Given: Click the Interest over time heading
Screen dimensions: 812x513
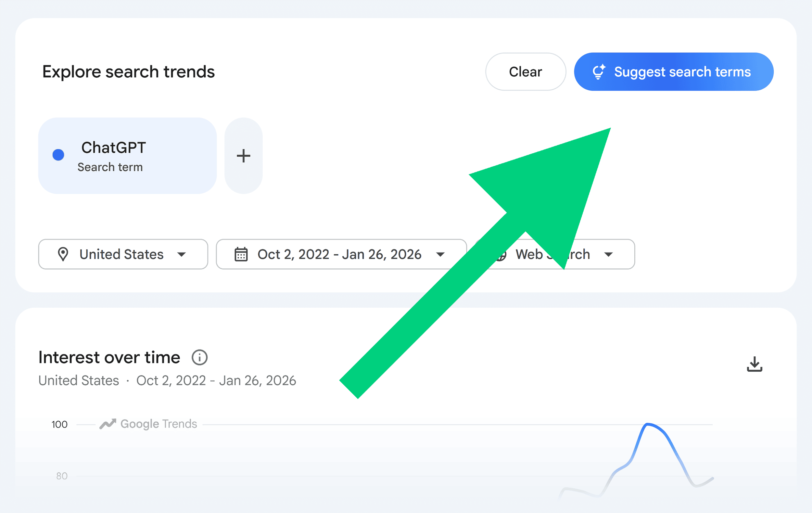Looking at the screenshot, I should [109, 357].
